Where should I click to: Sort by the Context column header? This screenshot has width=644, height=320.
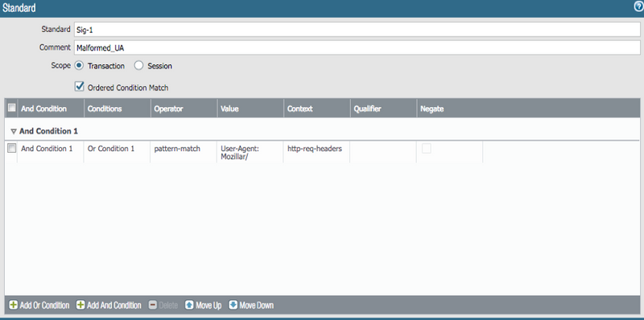point(317,109)
